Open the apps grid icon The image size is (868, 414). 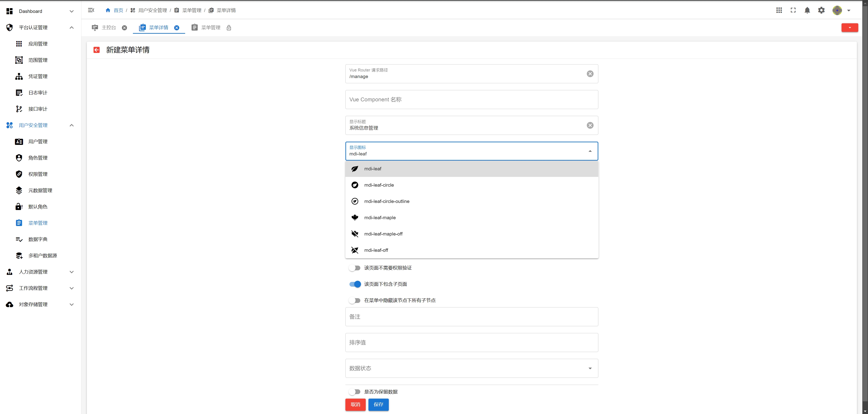pos(779,10)
